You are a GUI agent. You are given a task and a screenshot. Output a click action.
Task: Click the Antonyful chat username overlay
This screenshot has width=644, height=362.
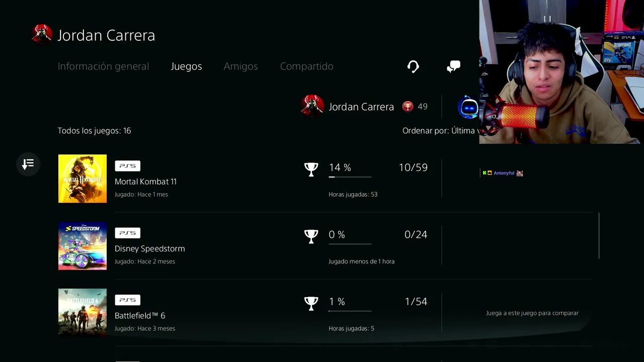pos(504,173)
